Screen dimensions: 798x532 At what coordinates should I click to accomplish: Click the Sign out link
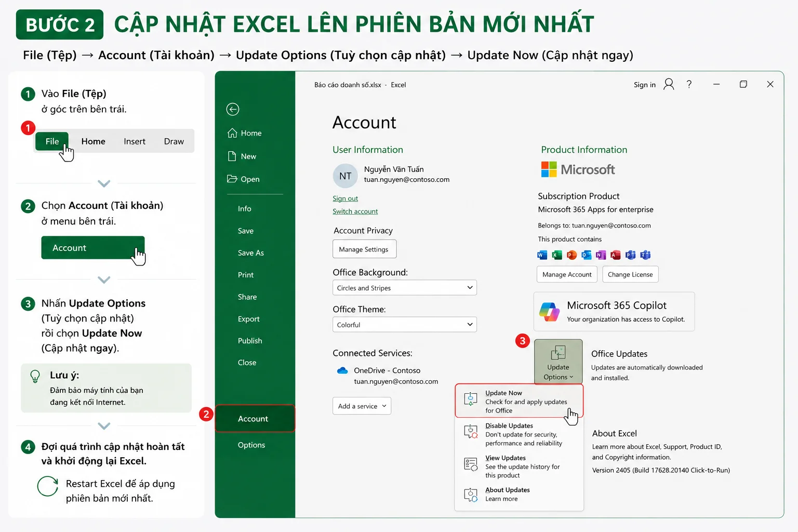345,198
